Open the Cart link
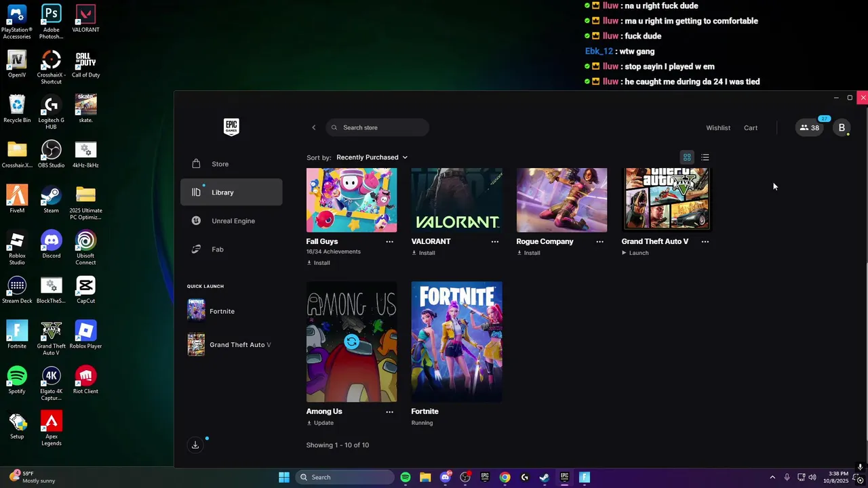868x488 pixels. tap(751, 127)
